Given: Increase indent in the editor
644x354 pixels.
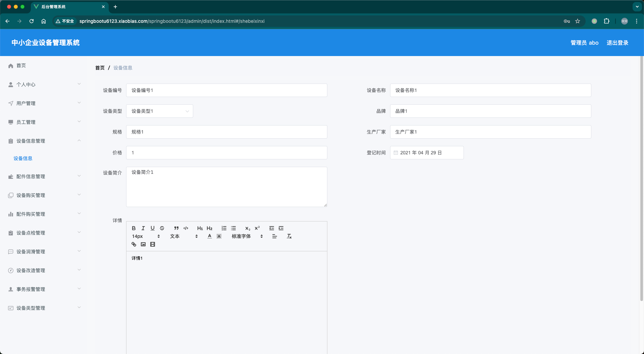Looking at the screenshot, I should click(281, 228).
